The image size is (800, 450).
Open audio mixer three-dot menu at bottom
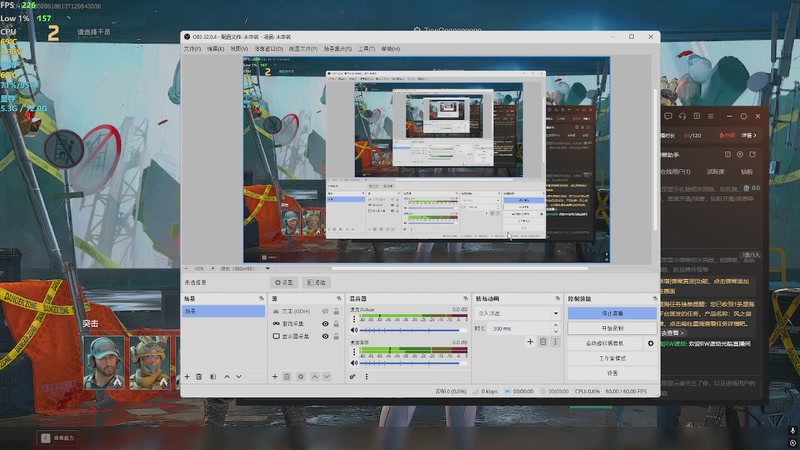pyautogui.click(x=366, y=377)
